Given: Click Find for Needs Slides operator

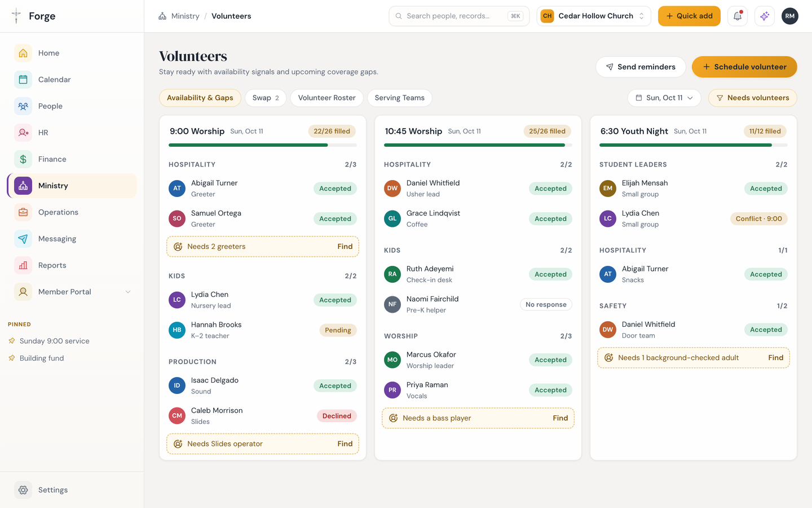Looking at the screenshot, I should [x=345, y=444].
